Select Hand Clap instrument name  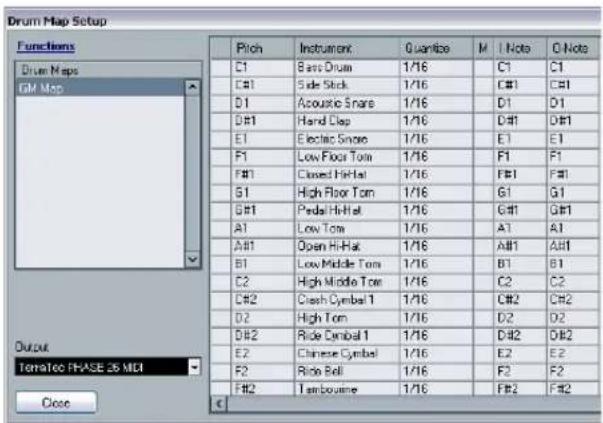coord(323,121)
